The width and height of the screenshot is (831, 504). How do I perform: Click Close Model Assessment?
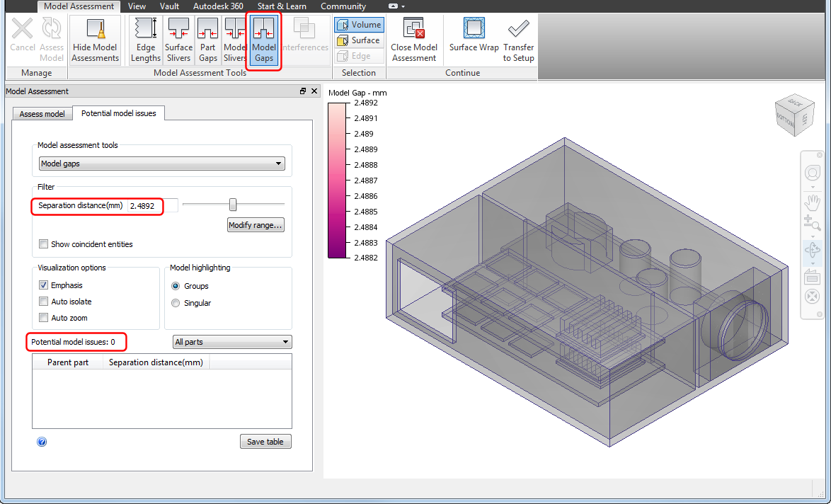click(414, 40)
